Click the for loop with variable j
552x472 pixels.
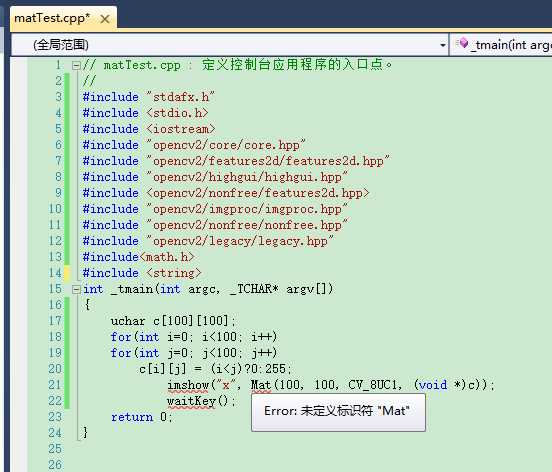coord(194,353)
